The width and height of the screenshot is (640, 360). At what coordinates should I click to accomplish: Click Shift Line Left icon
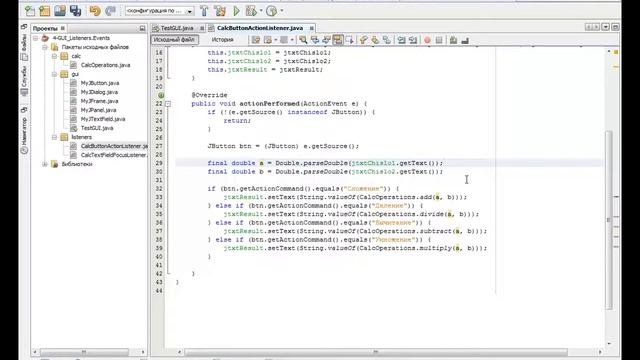(401, 40)
